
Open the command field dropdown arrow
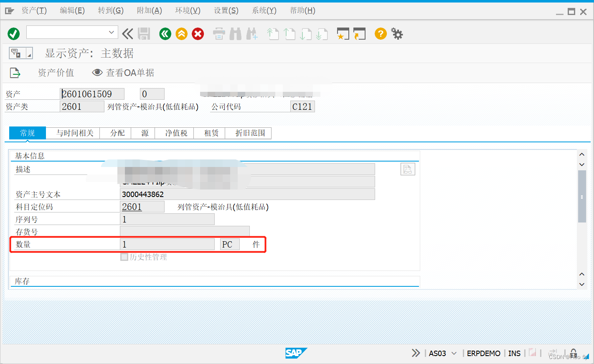tap(112, 32)
